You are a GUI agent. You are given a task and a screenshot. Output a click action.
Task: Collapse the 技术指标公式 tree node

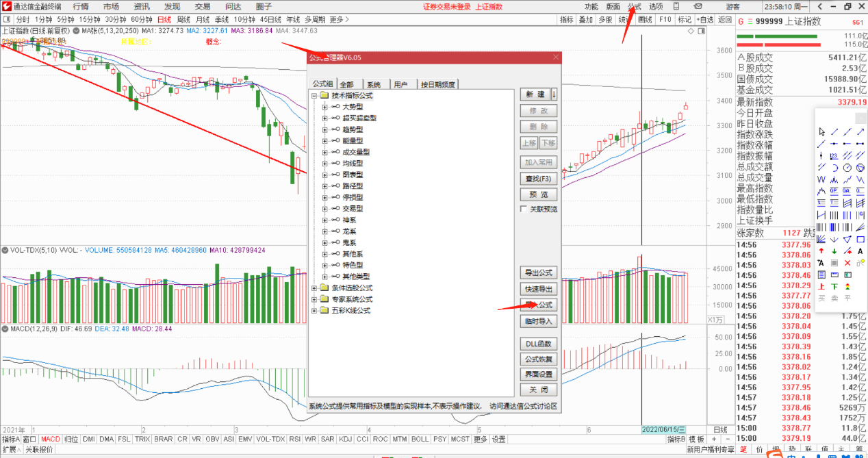(x=314, y=96)
